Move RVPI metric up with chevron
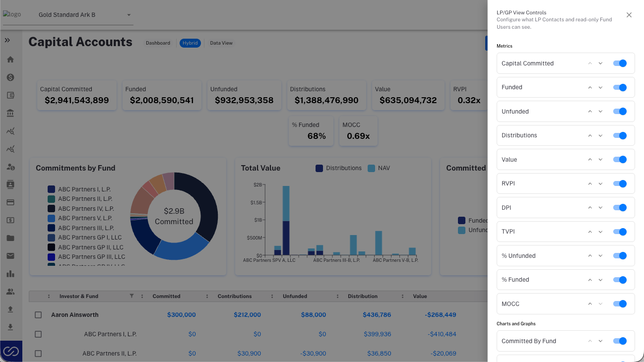 tap(590, 183)
